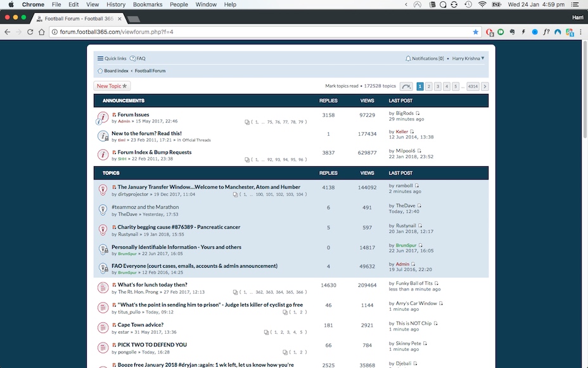
Task: Open New to the forum? Read this!
Action: [146, 133]
